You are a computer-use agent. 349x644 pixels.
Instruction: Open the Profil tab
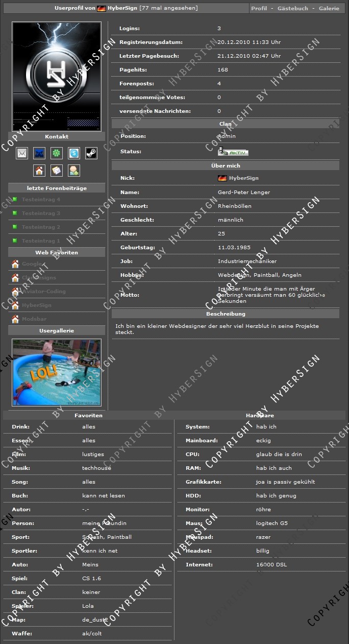pos(259,9)
